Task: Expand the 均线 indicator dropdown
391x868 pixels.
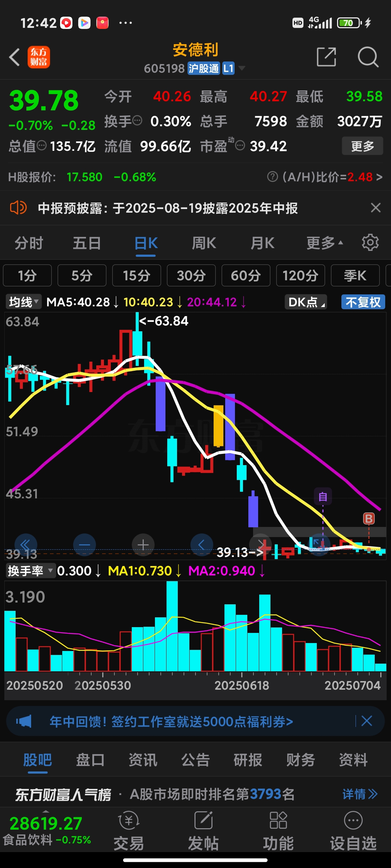Action: coord(24,302)
